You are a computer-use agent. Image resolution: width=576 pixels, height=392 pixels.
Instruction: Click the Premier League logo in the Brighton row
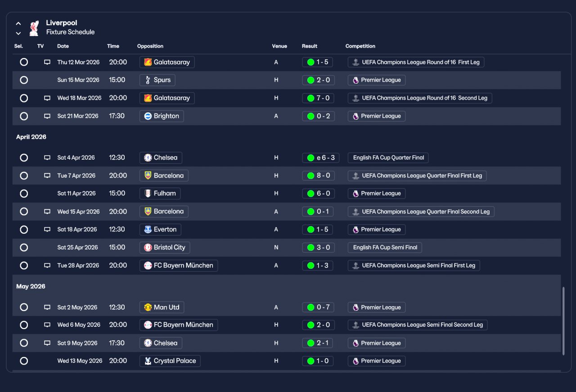(x=356, y=116)
